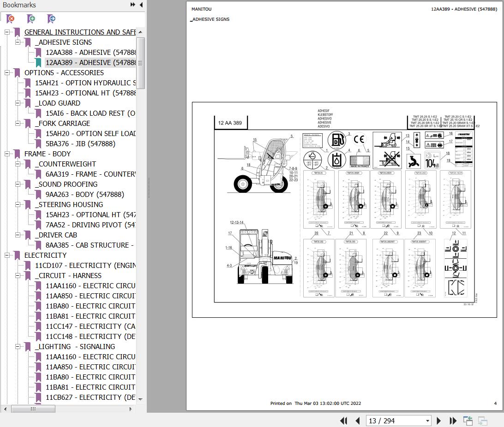Collapse the GENERAL INSTRUCTIONS AND SAFETY node
The image size is (504, 427).
(7, 32)
